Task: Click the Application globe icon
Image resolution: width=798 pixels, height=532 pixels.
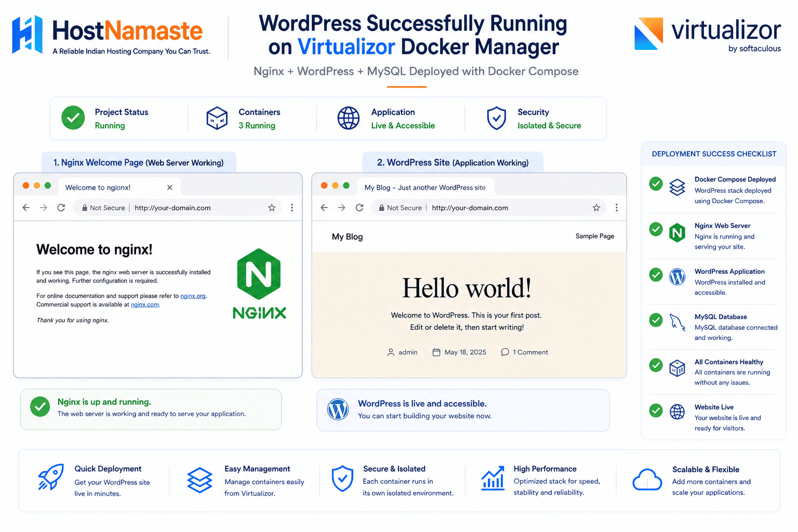Action: [349, 118]
